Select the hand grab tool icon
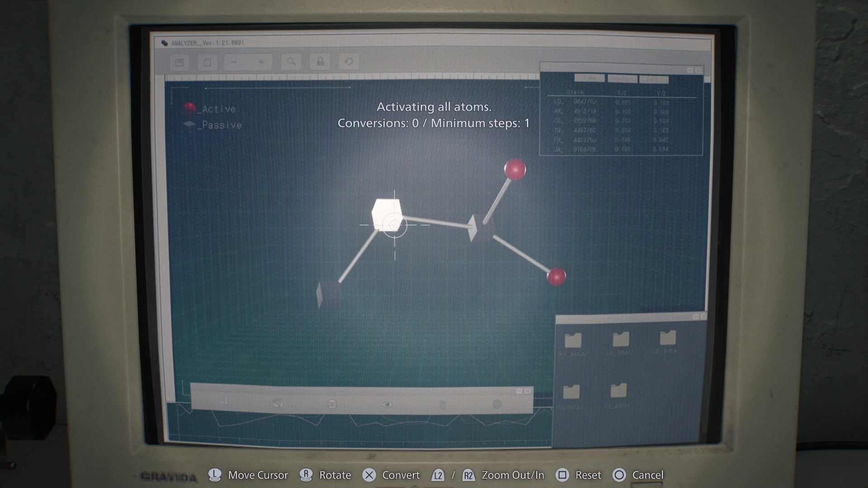Image resolution: width=868 pixels, height=488 pixels. pos(443,404)
